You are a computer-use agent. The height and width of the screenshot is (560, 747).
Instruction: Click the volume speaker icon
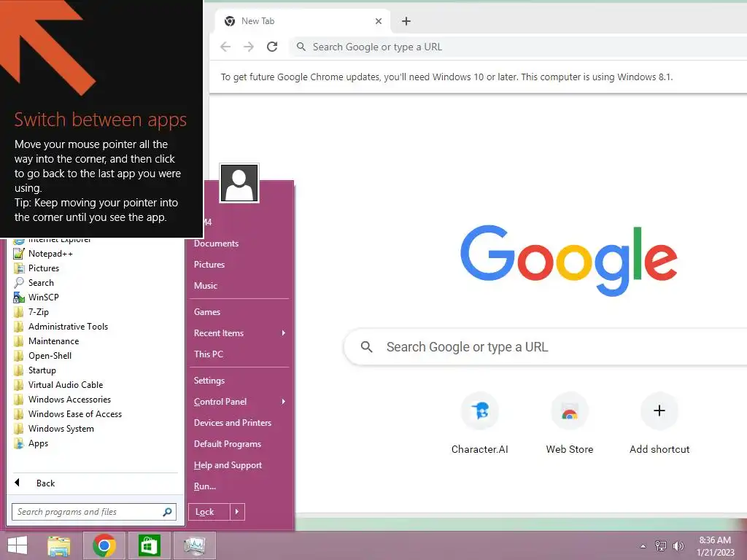point(678,546)
